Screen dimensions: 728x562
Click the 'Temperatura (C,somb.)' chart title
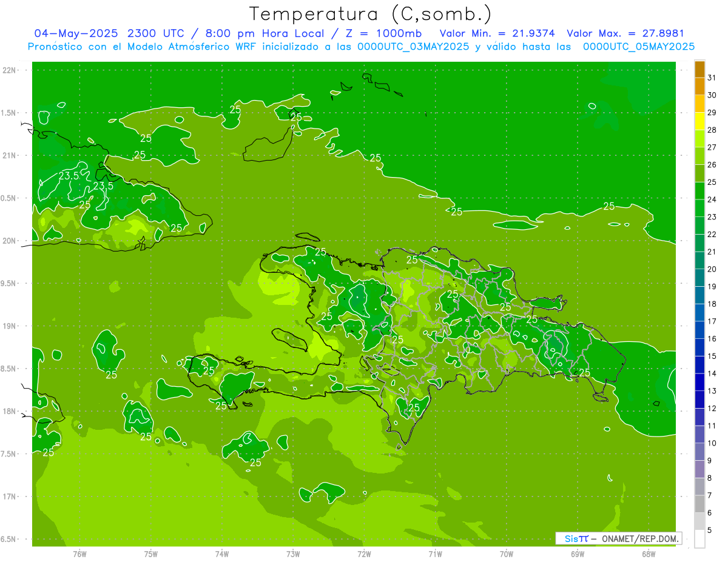point(371,14)
